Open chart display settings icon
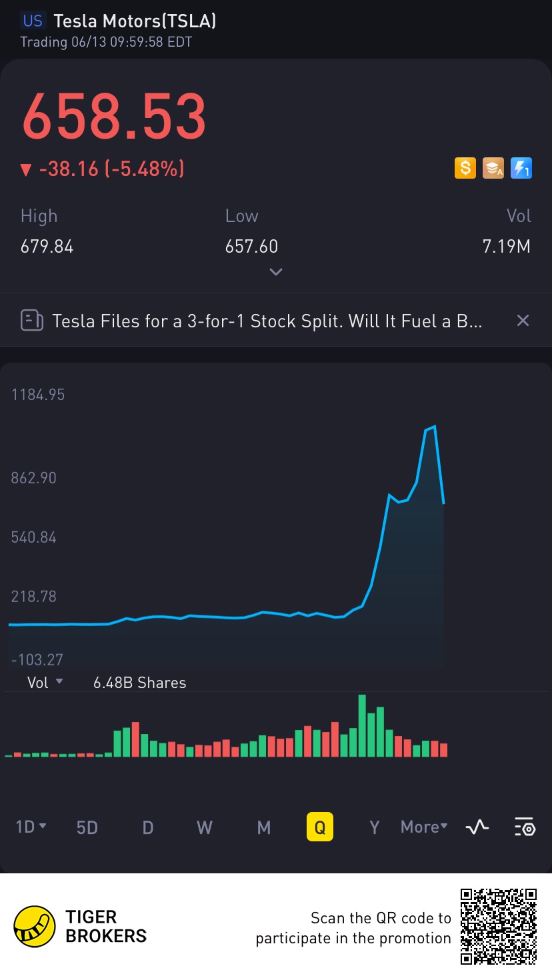 [525, 827]
